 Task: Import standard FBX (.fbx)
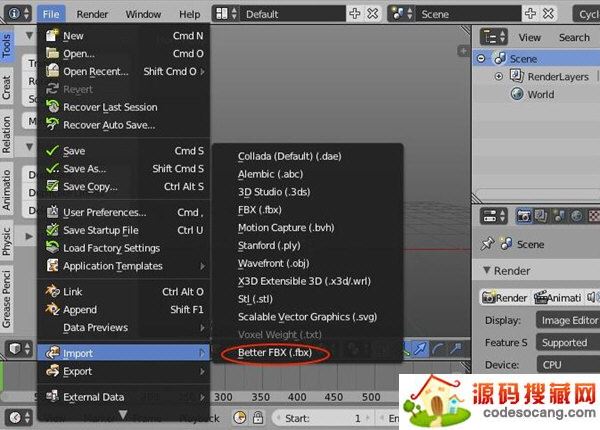(x=308, y=210)
